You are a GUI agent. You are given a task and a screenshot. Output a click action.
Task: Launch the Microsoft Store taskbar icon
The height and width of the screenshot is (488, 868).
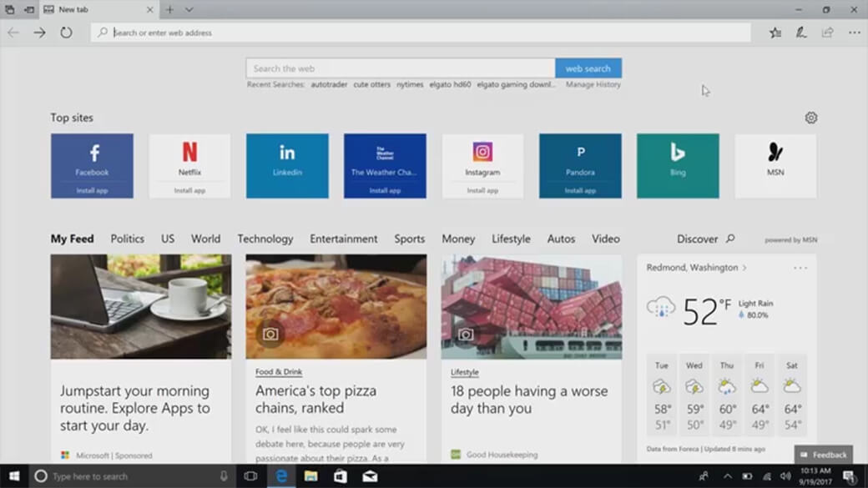340,476
